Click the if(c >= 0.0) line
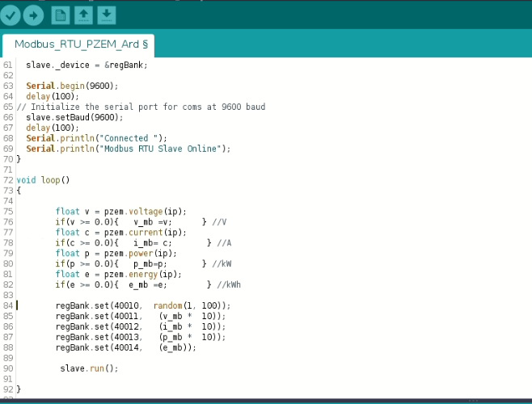The height and width of the screenshot is (404, 532). pyautogui.click(x=144, y=243)
